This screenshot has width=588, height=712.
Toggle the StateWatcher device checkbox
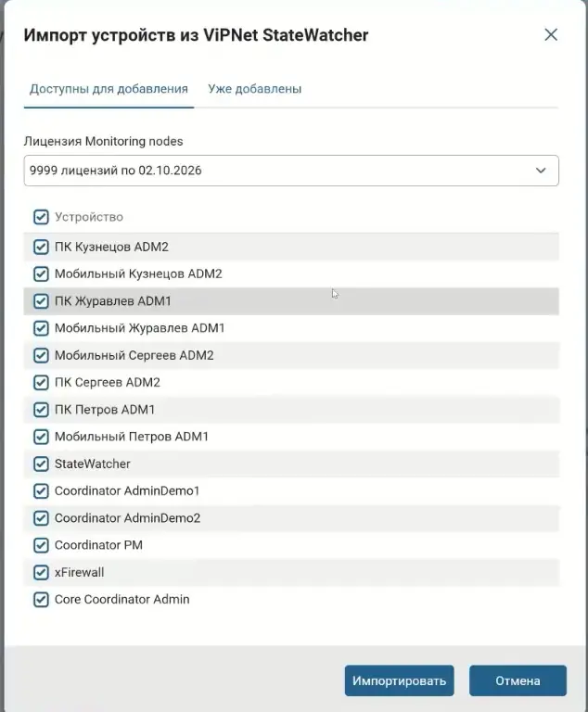click(x=41, y=464)
